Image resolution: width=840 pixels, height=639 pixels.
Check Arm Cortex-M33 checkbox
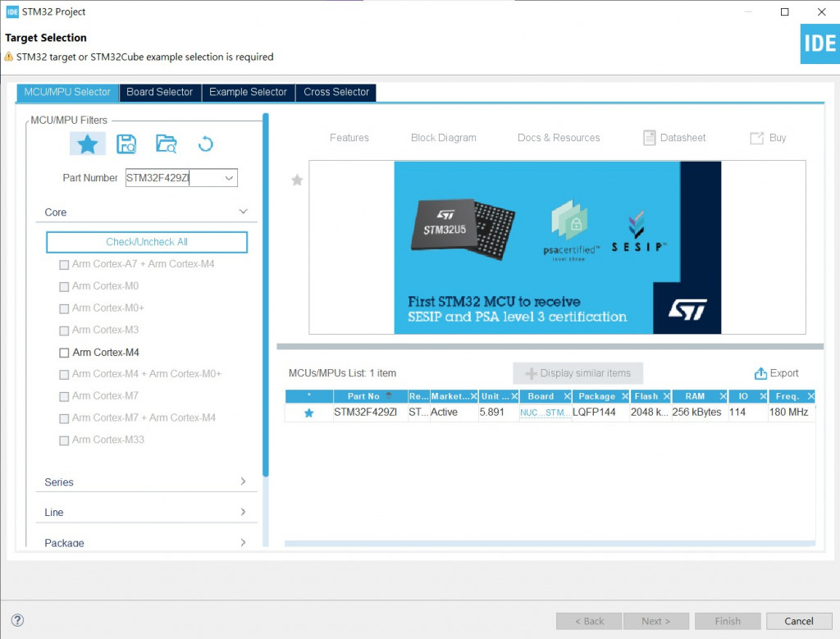tap(64, 440)
